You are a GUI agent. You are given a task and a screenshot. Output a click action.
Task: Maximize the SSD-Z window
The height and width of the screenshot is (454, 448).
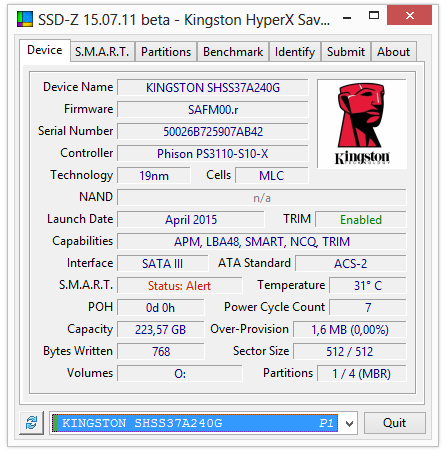pos(374,15)
